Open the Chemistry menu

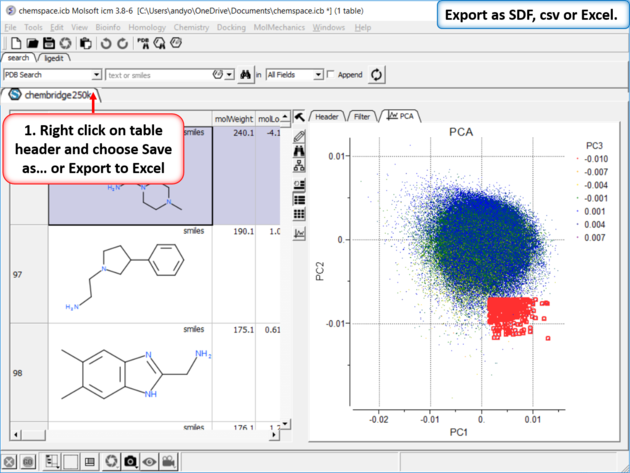pyautogui.click(x=191, y=27)
